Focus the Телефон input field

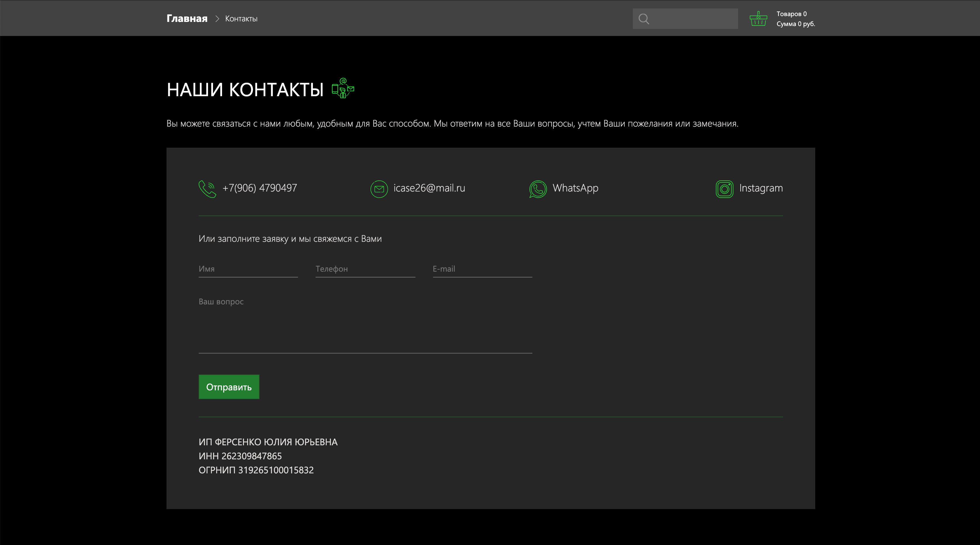point(365,269)
